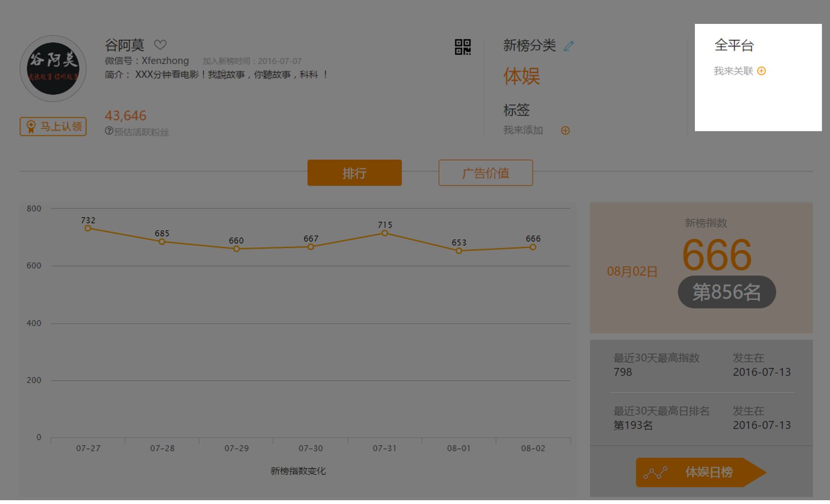Switch to the 排行 tab
830x504 pixels.
[354, 173]
